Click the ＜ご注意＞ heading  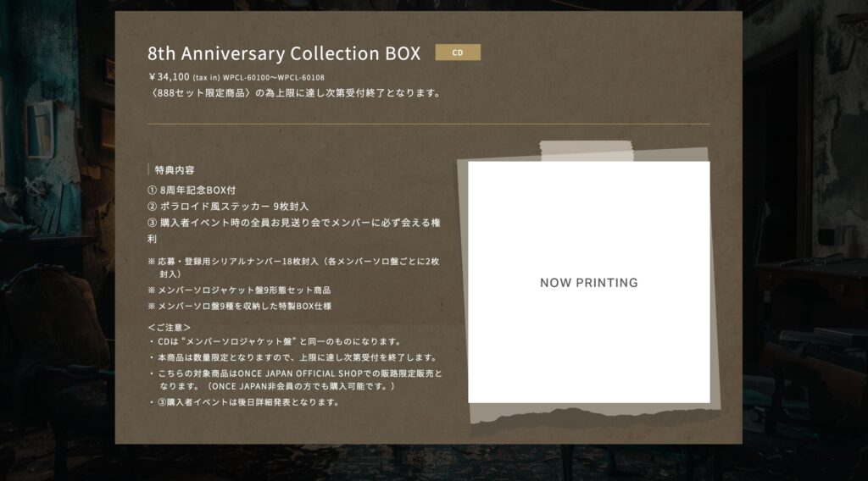[x=170, y=328]
